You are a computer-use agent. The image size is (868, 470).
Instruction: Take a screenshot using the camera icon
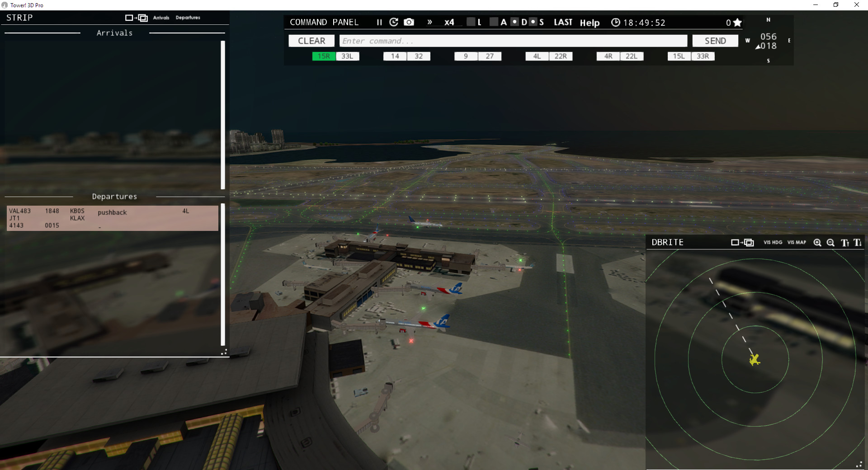click(x=409, y=22)
